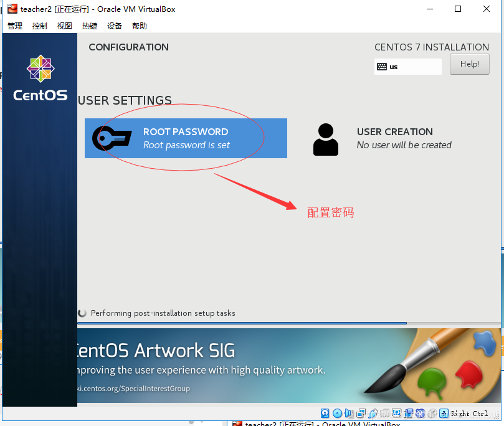Click the CentOS Artwork SIG banner heading
Viewport: 504px width, 426px height.
click(156, 350)
